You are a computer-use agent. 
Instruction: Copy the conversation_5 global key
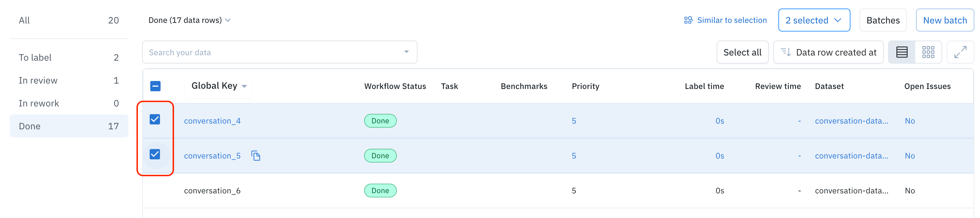(256, 156)
